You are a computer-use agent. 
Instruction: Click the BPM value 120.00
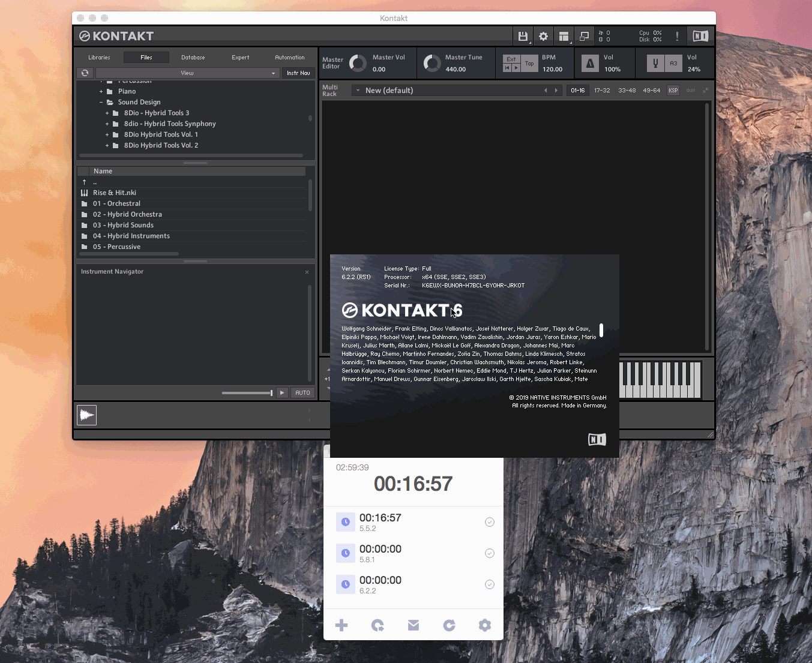(553, 70)
